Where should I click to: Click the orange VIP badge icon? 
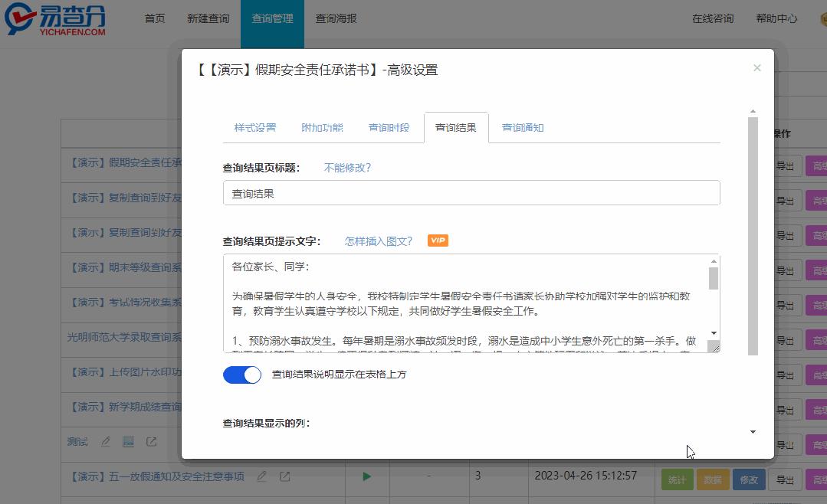pos(437,240)
